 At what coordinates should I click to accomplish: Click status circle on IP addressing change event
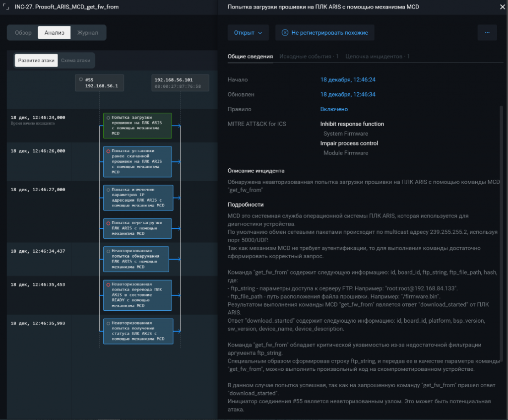(108, 190)
